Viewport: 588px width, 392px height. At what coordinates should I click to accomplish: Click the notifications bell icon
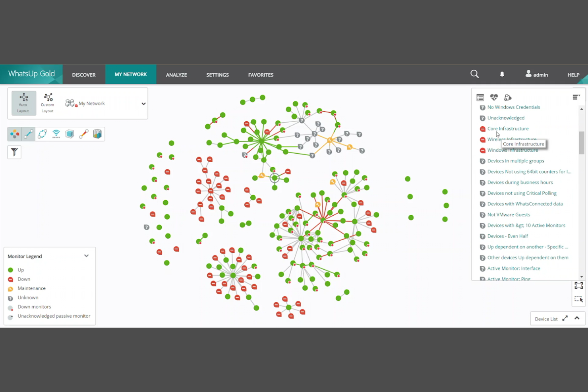tap(502, 74)
